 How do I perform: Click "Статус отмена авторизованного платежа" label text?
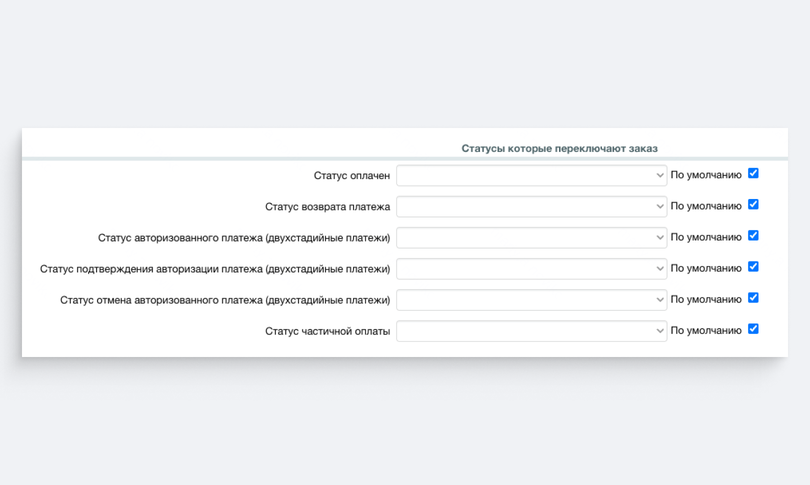225,300
